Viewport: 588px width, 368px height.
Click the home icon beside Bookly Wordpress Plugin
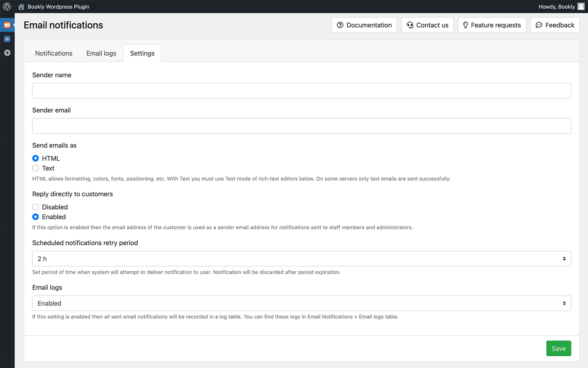click(x=21, y=6)
